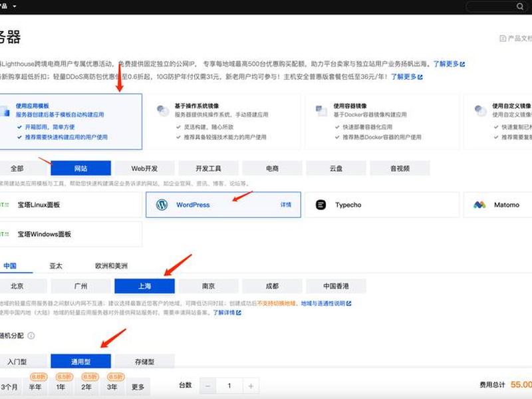Image resolution: width=532 pixels, height=399 pixels.
Task: Choose the Typecho template card
Action: (x=382, y=205)
